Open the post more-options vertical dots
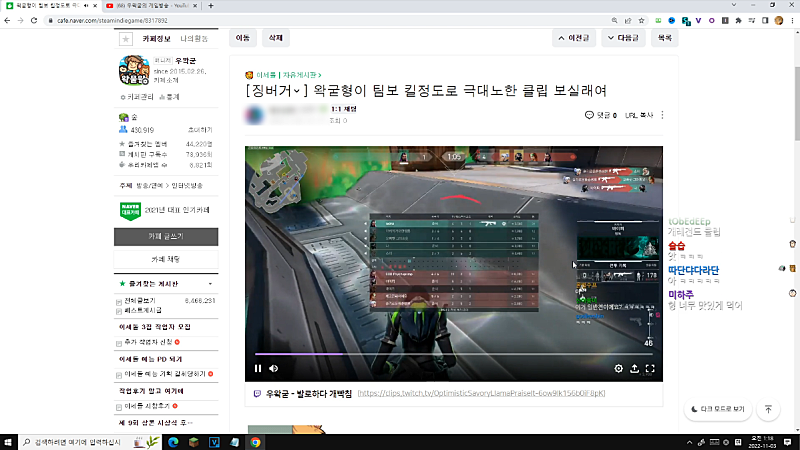Image resolution: width=800 pixels, height=450 pixels. [662, 115]
